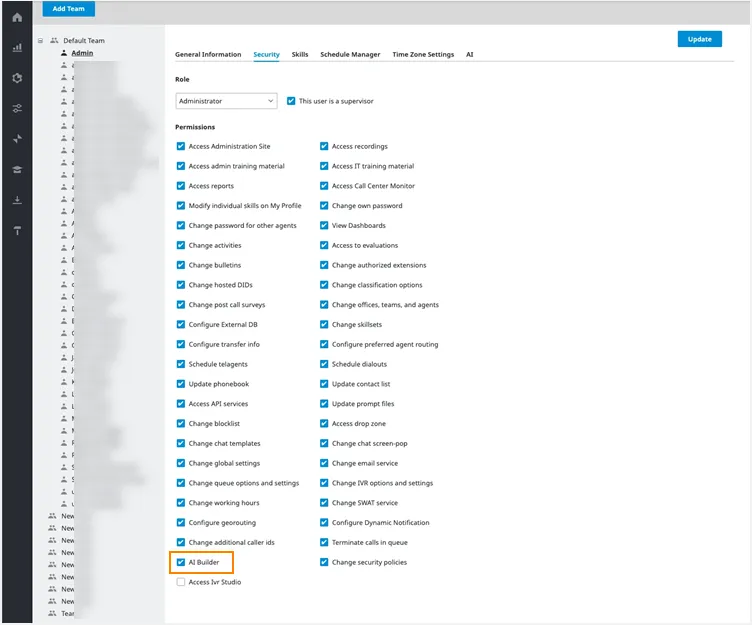The height and width of the screenshot is (625, 752).
Task: Toggle Update phonebook checkbox
Action: point(181,384)
